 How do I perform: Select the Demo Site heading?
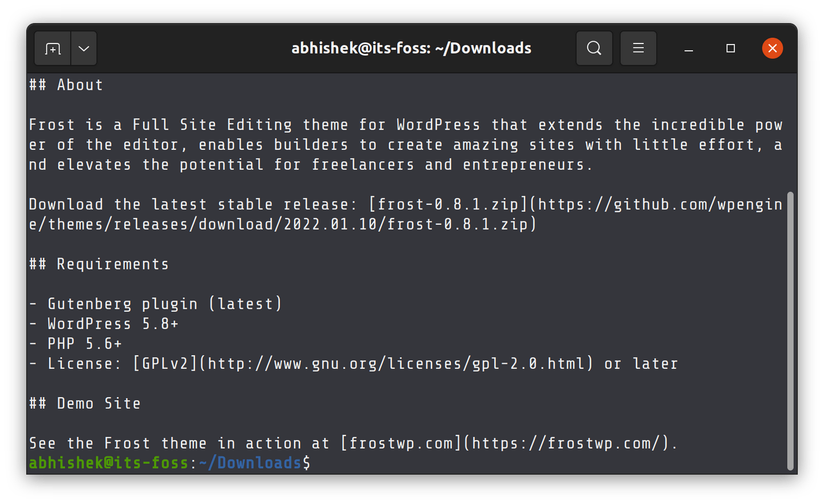(85, 403)
